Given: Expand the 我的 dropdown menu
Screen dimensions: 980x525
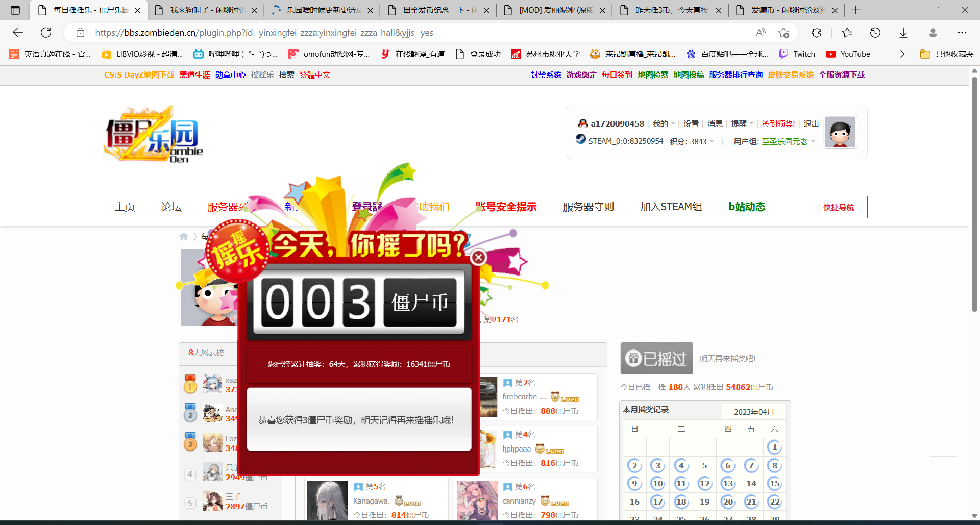Looking at the screenshot, I should pos(664,124).
